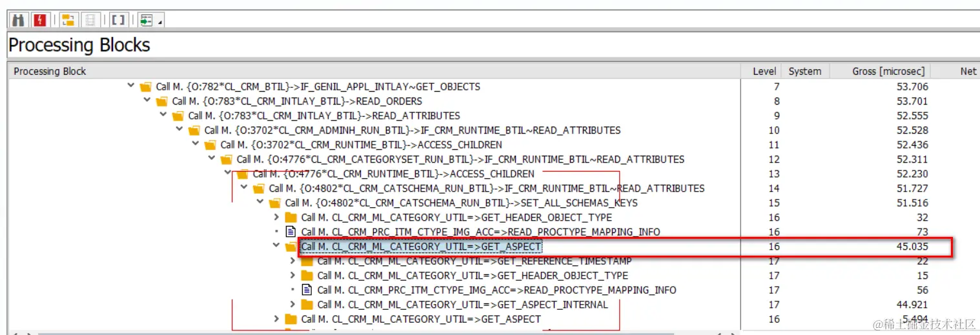Select the CL_CRM_INTLAY_BTIL->READ_ORDERS row text
The width and height of the screenshot is (980, 335).
click(x=297, y=101)
